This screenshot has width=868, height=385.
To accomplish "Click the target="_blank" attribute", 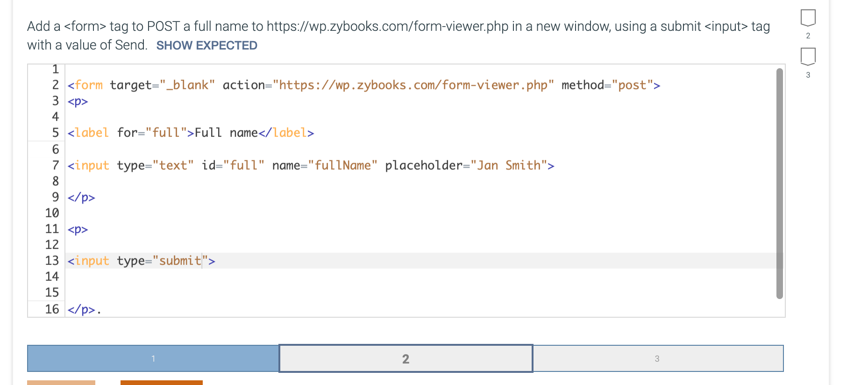I will tap(163, 85).
